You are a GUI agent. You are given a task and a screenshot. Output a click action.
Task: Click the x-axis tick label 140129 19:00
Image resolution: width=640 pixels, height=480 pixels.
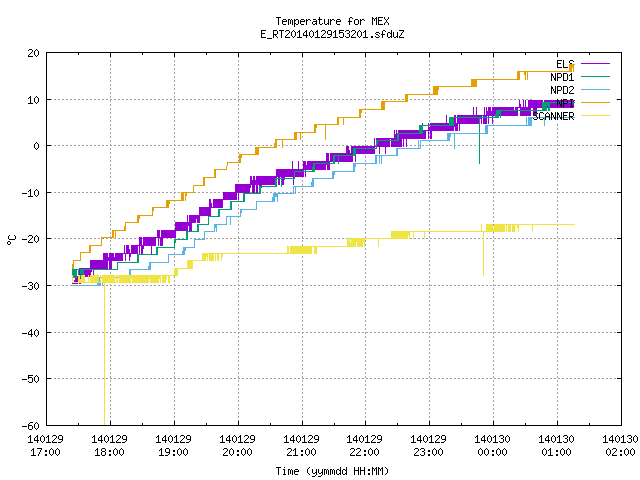[173, 446]
